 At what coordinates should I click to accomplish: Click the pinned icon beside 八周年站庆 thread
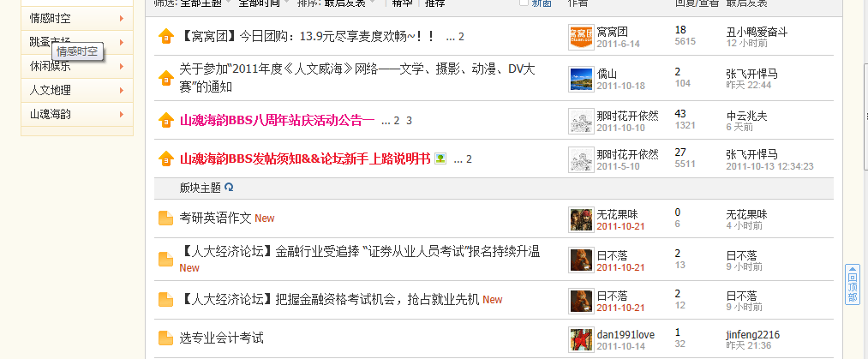(166, 120)
